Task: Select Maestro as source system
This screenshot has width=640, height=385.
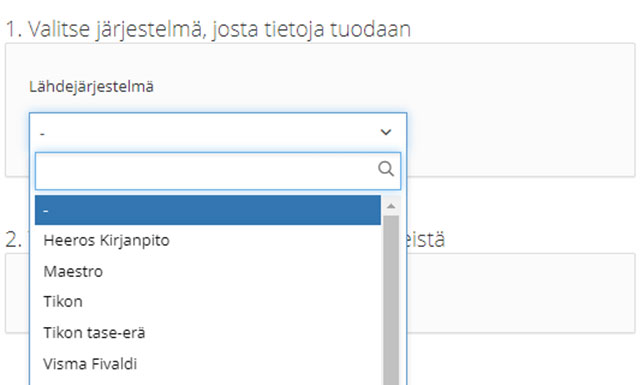Action: [x=208, y=272]
